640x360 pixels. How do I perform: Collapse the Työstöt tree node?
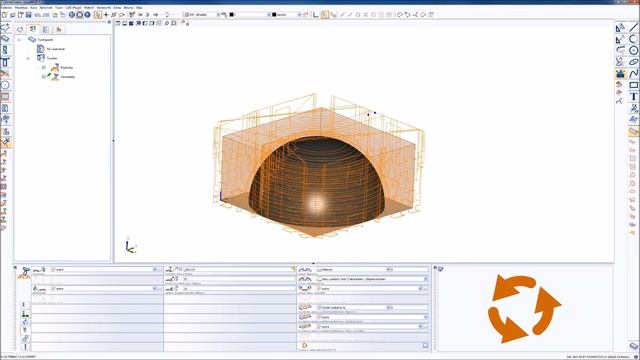28,58
